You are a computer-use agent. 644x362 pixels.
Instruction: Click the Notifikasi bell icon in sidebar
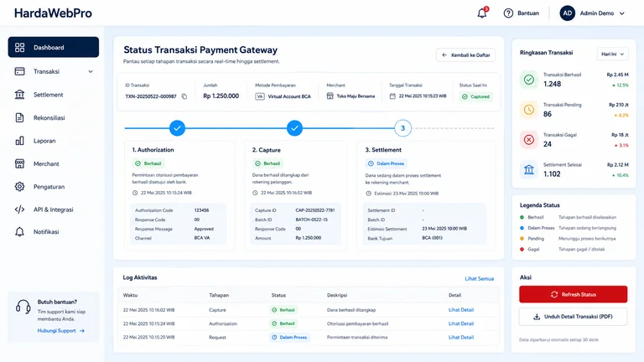click(20, 232)
